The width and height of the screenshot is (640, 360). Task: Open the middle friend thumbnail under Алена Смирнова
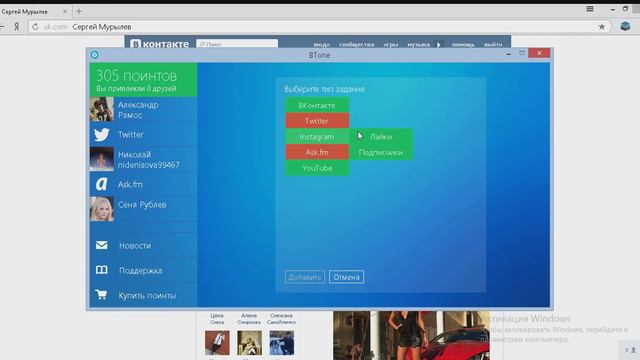[249, 342]
